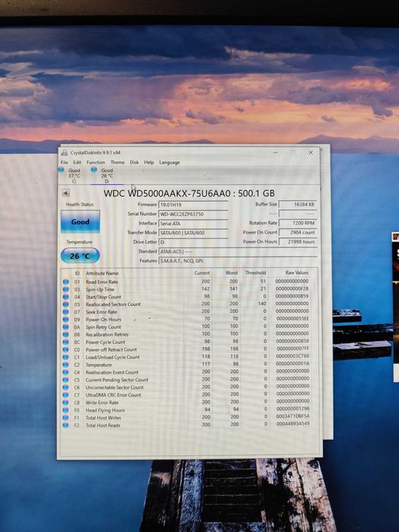
Task: Click the Good health status button
Action: click(x=80, y=222)
